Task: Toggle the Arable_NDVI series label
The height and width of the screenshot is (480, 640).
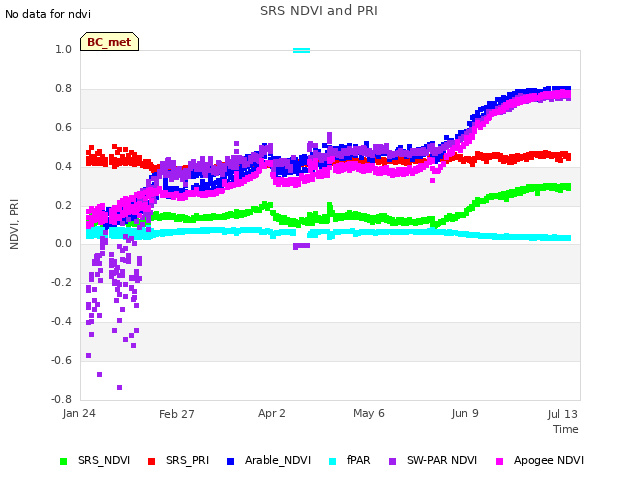Action: point(278,460)
